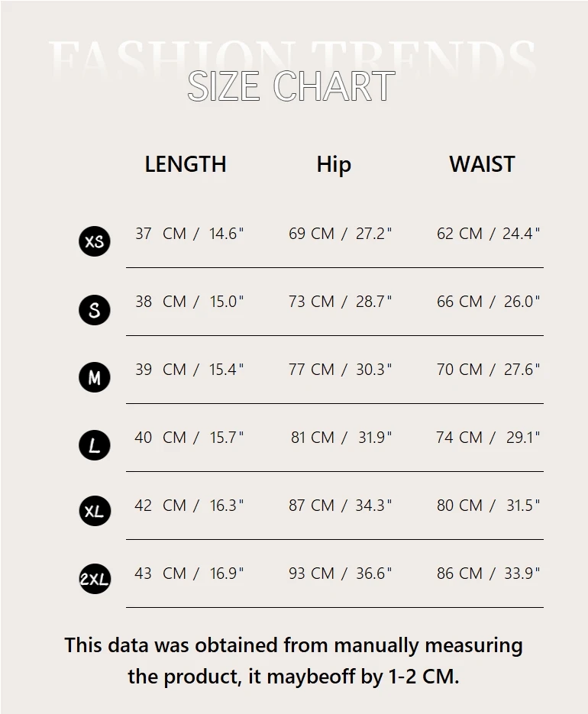The height and width of the screenshot is (714, 588).
Task: Click the S size badge
Action: point(94,309)
